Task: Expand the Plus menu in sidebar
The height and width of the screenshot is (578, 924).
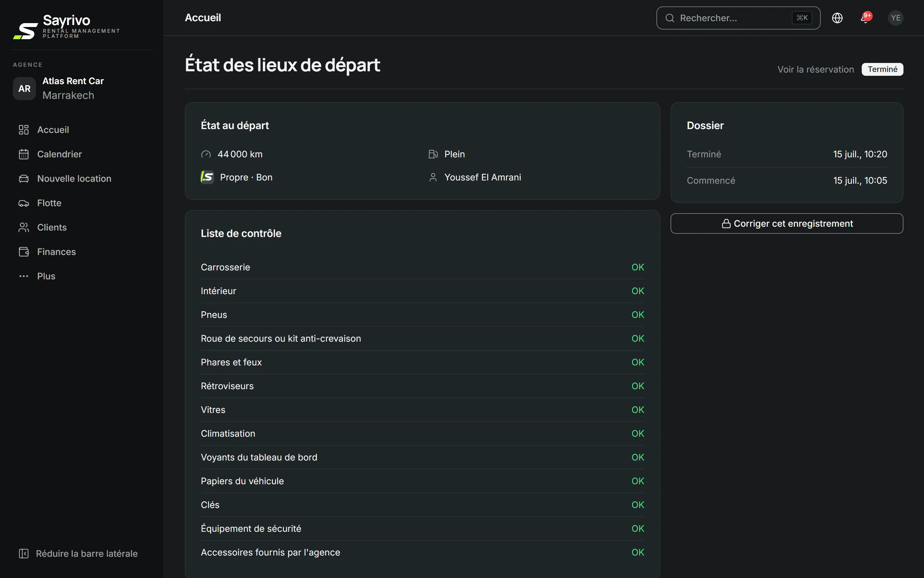Action: tap(82, 276)
